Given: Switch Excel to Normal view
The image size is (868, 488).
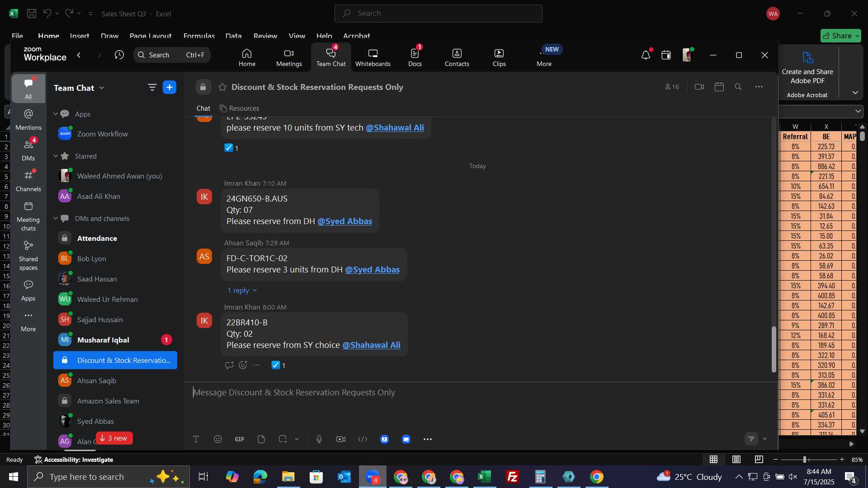Looking at the screenshot, I should point(714,460).
